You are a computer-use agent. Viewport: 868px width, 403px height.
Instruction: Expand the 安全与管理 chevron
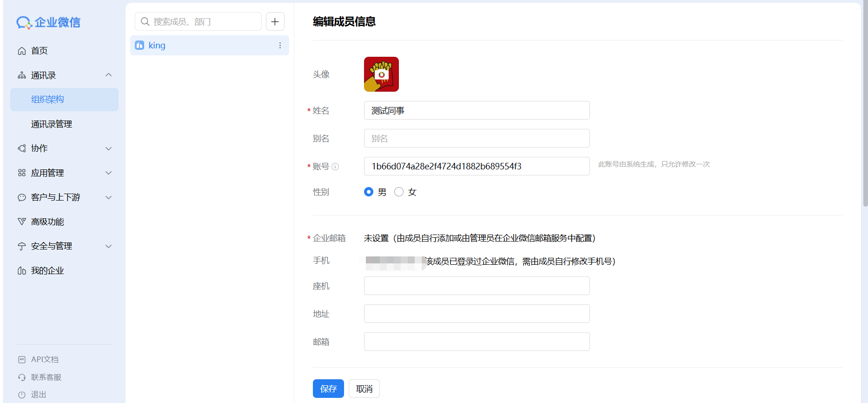(109, 246)
